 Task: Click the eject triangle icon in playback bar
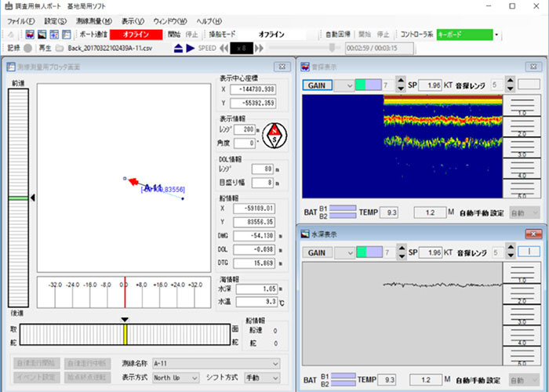pos(179,48)
